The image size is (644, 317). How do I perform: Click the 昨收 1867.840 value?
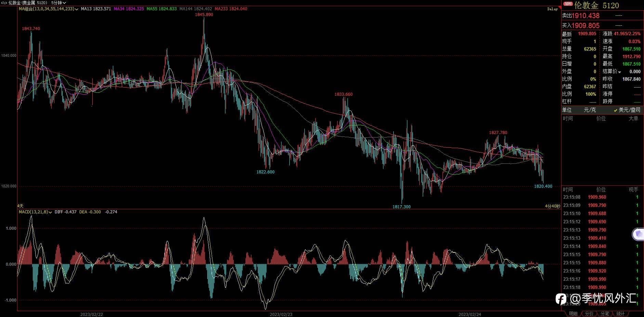tap(631, 79)
